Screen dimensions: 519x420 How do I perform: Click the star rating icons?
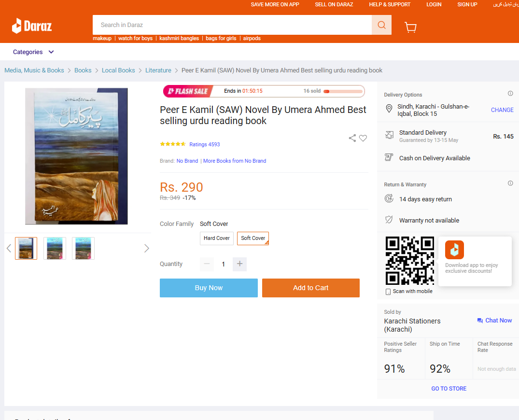(x=173, y=144)
